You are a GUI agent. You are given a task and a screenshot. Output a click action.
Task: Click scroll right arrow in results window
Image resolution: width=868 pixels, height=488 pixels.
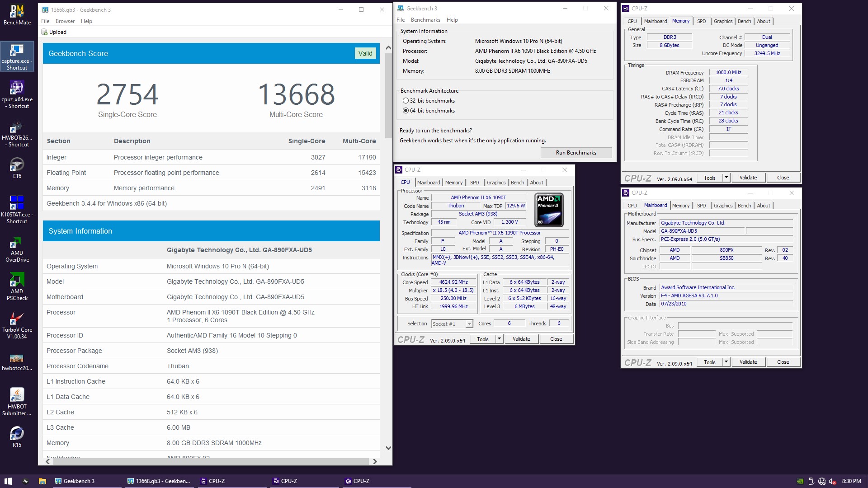374,461
